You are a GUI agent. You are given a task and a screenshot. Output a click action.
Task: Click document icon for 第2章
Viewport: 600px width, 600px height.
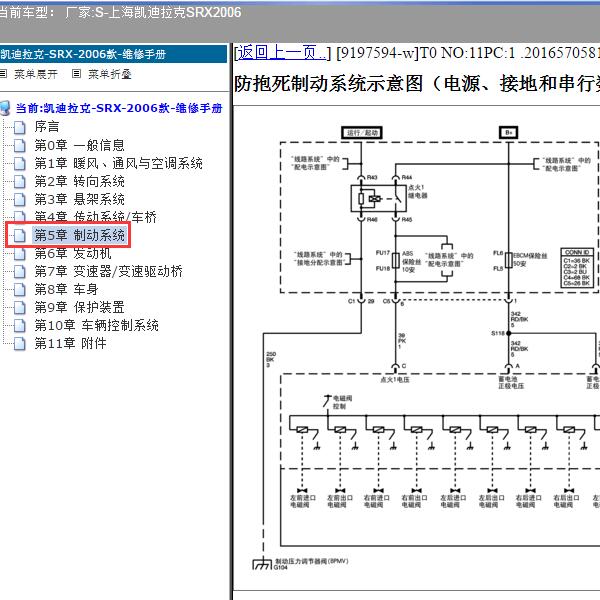pyautogui.click(x=20, y=181)
